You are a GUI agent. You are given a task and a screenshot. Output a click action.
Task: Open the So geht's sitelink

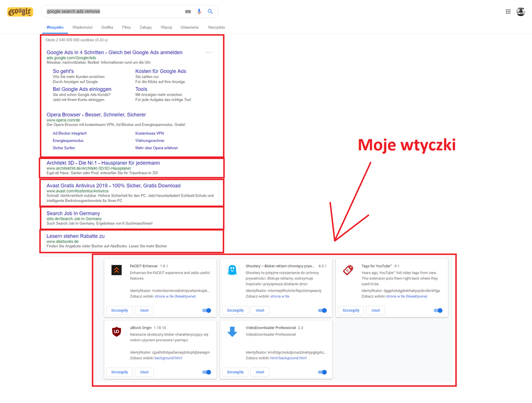pos(63,71)
